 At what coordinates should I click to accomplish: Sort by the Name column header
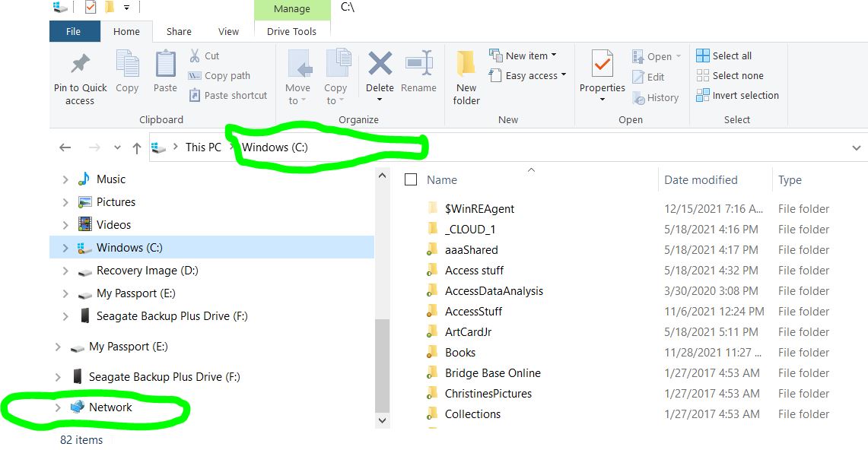pyautogui.click(x=442, y=179)
